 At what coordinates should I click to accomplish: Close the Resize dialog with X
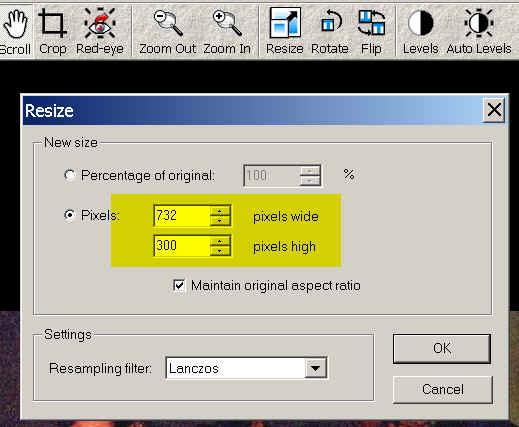494,110
